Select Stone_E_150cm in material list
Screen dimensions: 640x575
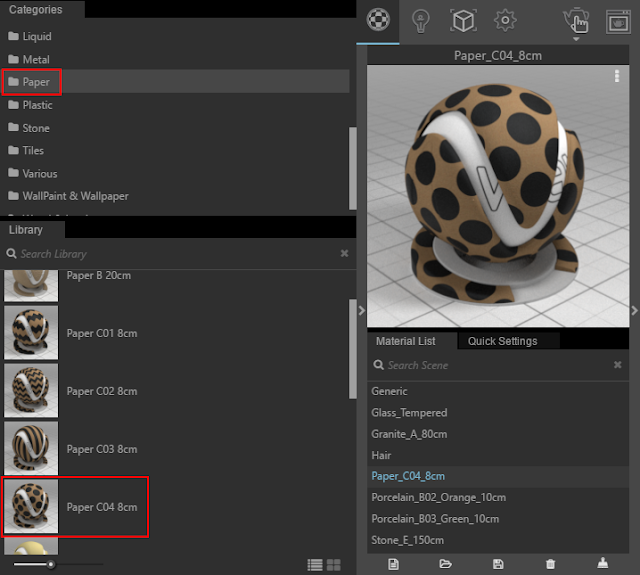pos(498,540)
